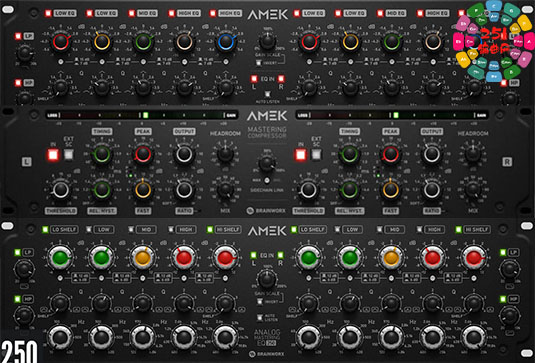Image resolution: width=535 pixels, height=363 pixels.
Task: Click Gain Scale knob on EQ 250
Action: [267, 279]
